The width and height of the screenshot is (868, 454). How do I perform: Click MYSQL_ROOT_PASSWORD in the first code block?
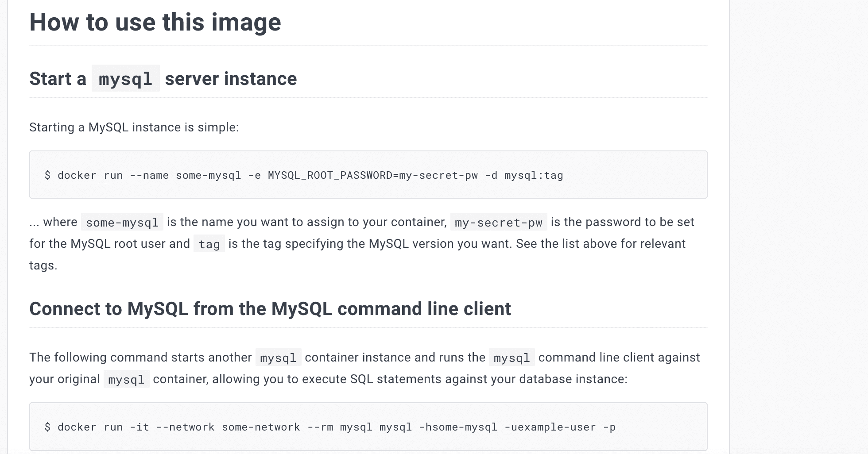pyautogui.click(x=329, y=176)
